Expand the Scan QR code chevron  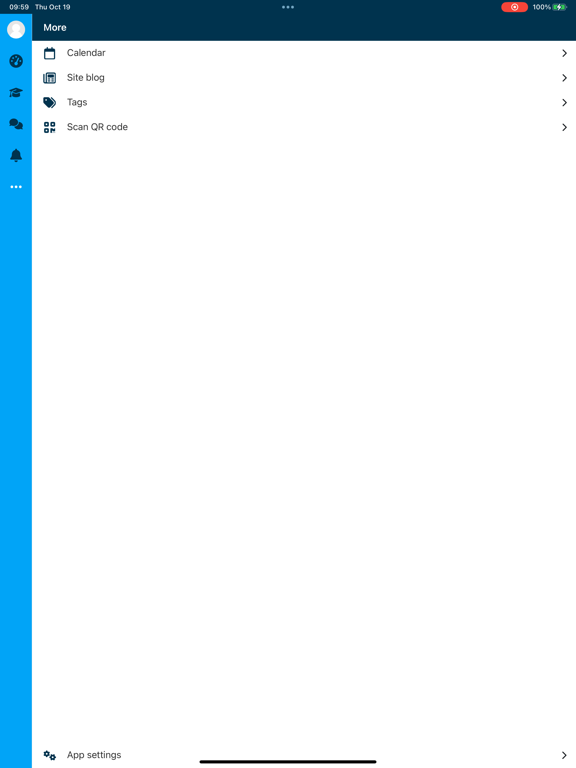pos(564,127)
